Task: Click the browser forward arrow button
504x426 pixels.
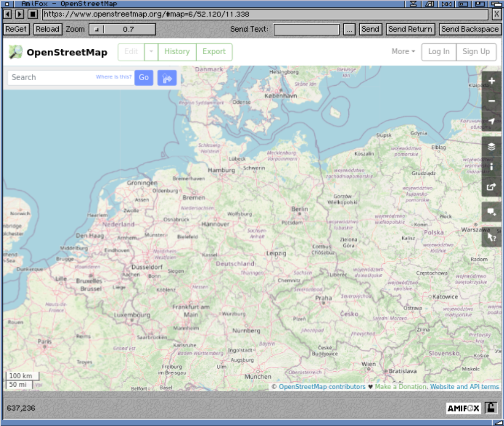Action: (x=19, y=14)
